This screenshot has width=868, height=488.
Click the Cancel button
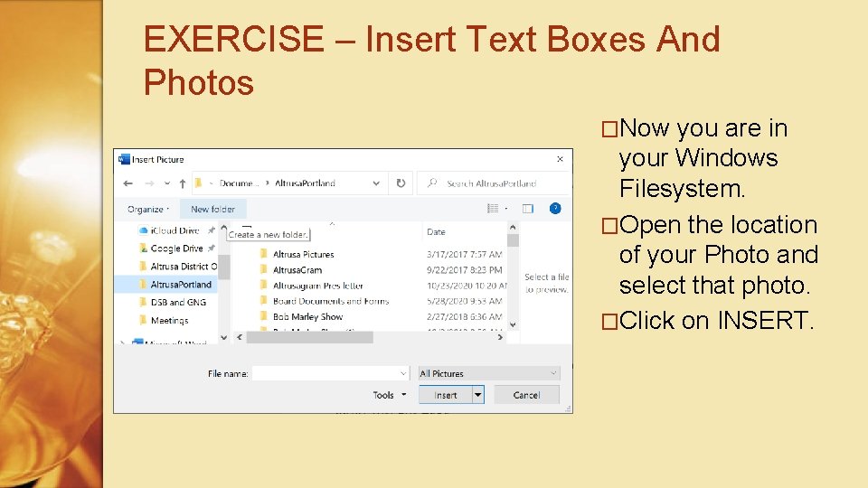[x=526, y=395]
